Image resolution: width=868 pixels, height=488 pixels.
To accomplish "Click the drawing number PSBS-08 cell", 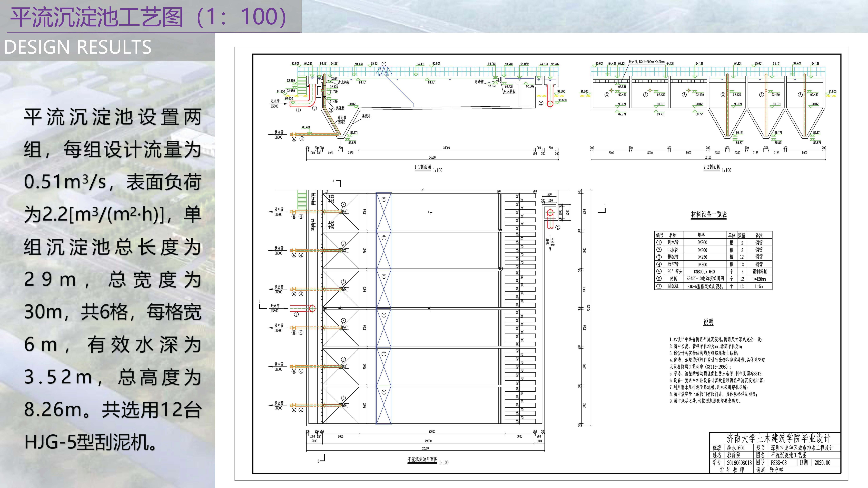I will [778, 463].
